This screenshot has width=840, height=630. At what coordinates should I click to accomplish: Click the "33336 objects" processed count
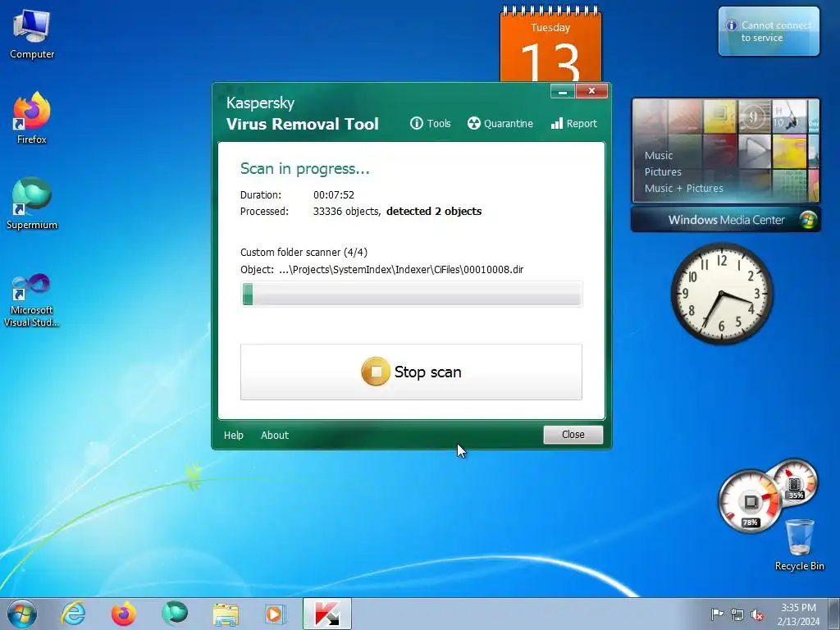click(347, 211)
